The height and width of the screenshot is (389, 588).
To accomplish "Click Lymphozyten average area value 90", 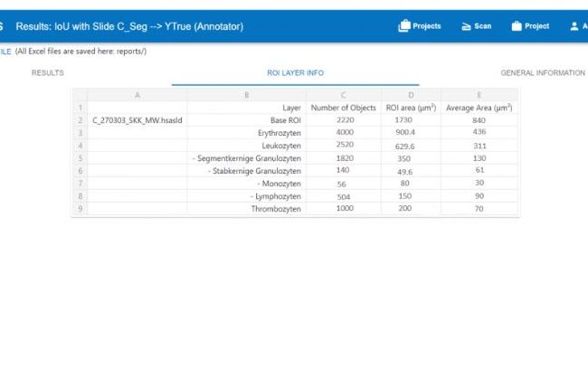I will (x=479, y=196).
